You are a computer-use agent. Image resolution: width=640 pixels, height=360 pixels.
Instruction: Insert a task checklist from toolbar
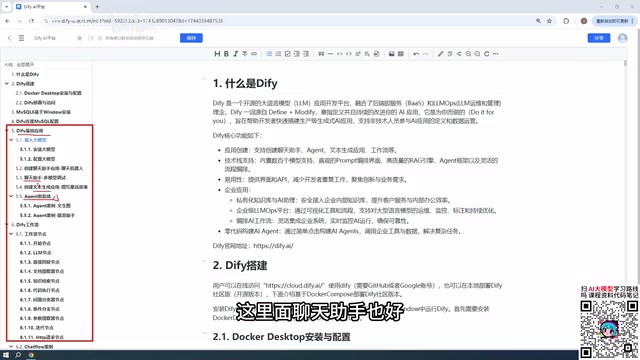[x=287, y=54]
